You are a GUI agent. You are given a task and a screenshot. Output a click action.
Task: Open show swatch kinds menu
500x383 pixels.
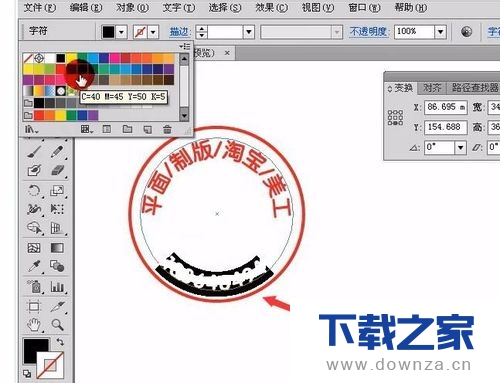point(87,129)
